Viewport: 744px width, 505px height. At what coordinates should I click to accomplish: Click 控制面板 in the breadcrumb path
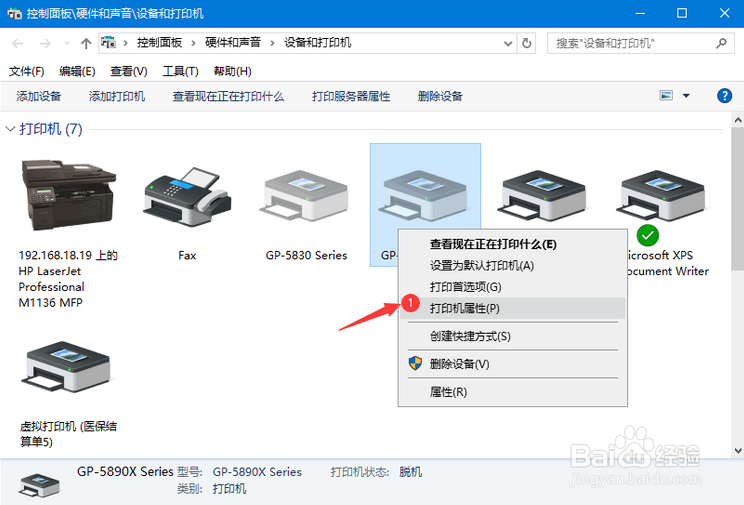click(159, 43)
